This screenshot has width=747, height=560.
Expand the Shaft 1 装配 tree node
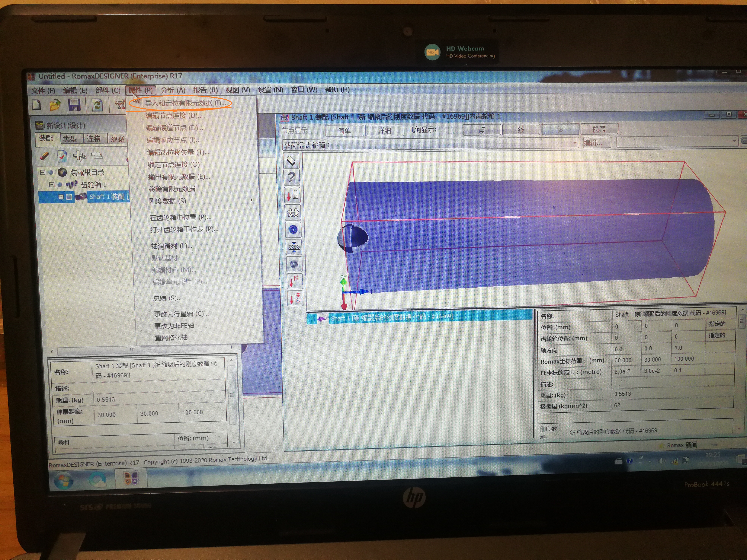pyautogui.click(x=61, y=197)
